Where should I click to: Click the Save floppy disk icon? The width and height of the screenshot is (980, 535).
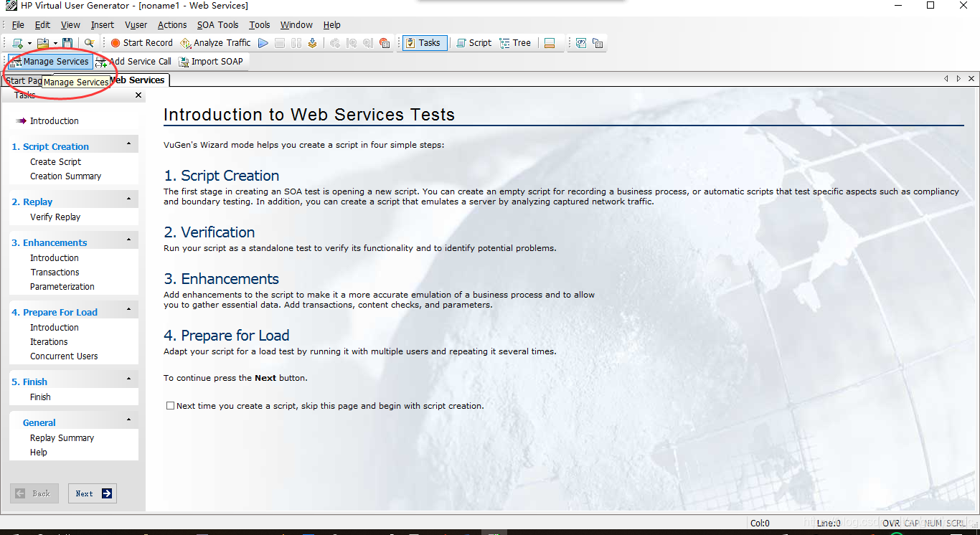[x=67, y=43]
